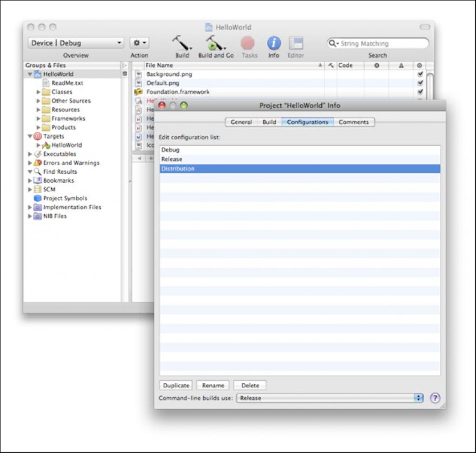Viewport: 476px width, 453px height.
Task: Toggle target checkbox for Background.png
Action: 420,74
